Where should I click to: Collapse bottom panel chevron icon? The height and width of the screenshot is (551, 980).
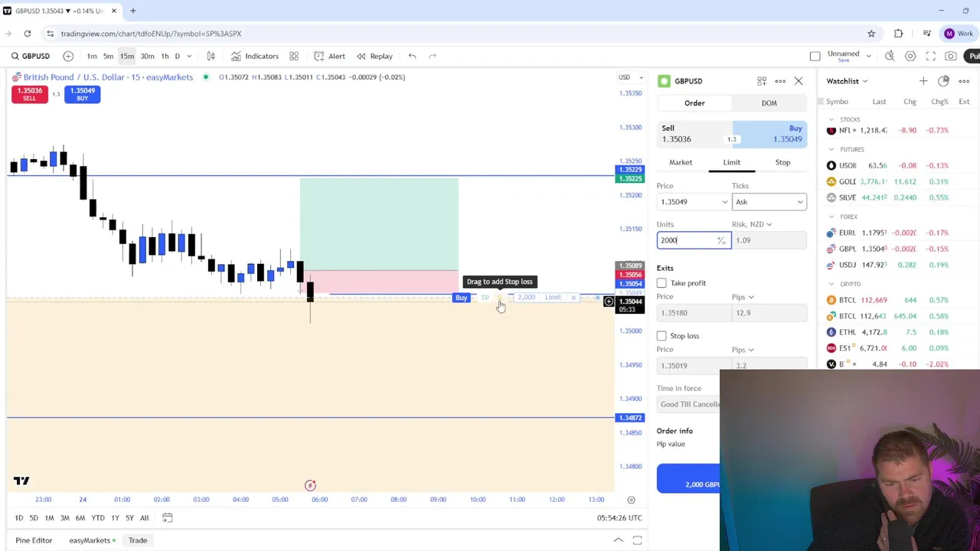[618, 540]
